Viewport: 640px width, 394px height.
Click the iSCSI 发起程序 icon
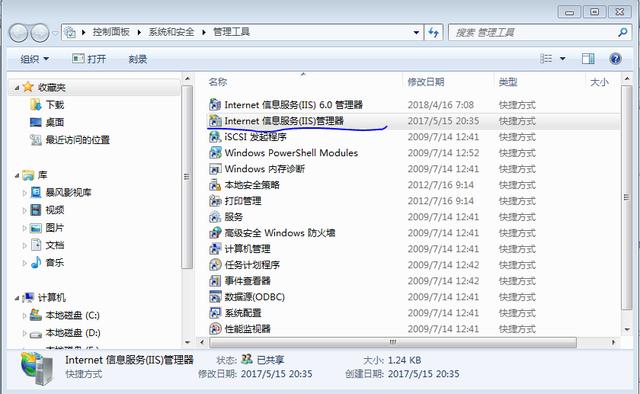(215, 137)
